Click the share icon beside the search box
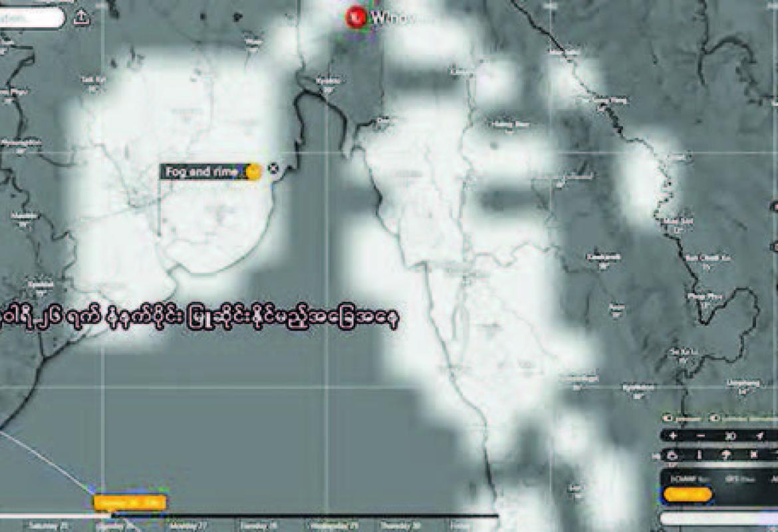Viewport: 778px width, 532px height. (81, 18)
